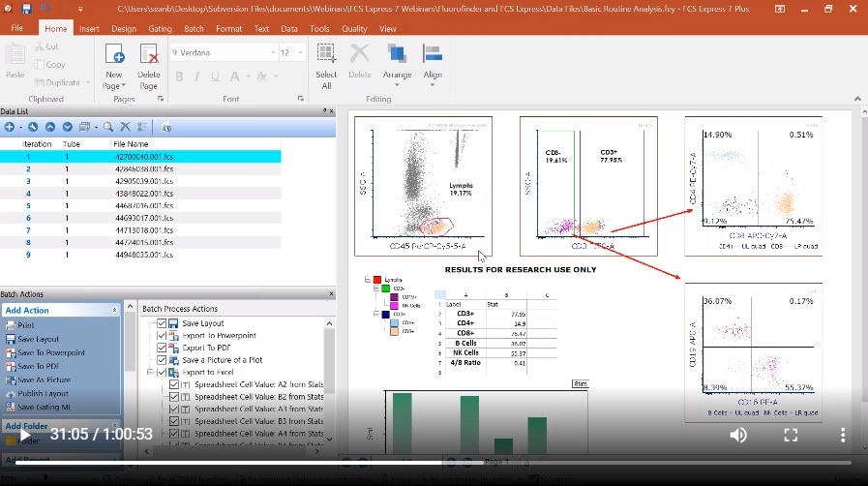Click the Save icon in quick access toolbar
The height and width of the screenshot is (486, 868).
click(26, 9)
